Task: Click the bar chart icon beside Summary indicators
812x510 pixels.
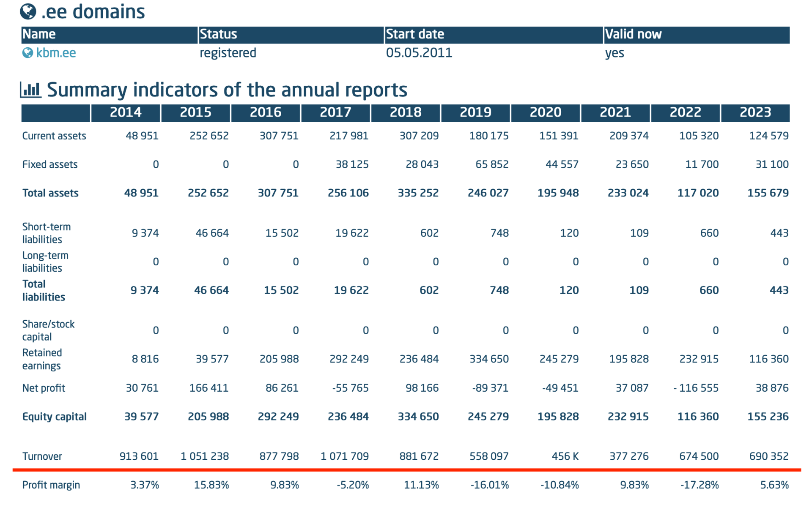Action: click(x=30, y=90)
